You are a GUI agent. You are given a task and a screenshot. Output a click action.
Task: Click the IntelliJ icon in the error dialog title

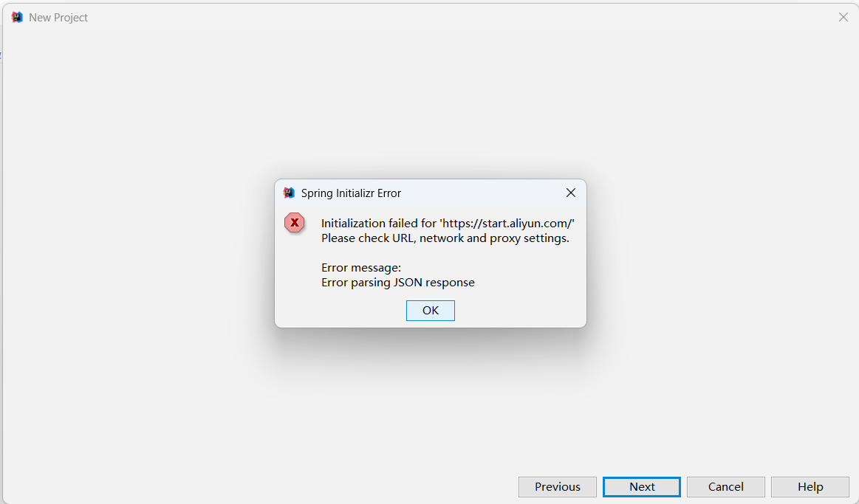(289, 193)
